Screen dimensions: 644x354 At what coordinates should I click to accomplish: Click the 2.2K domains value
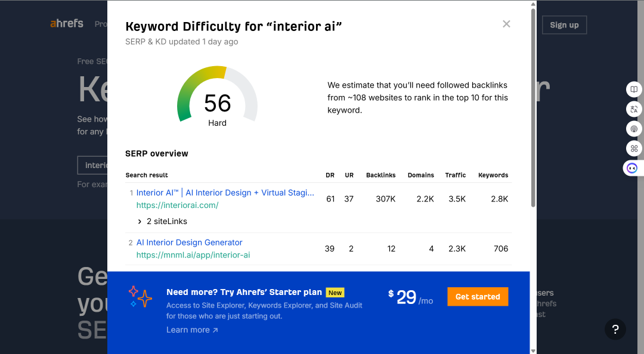pos(425,199)
